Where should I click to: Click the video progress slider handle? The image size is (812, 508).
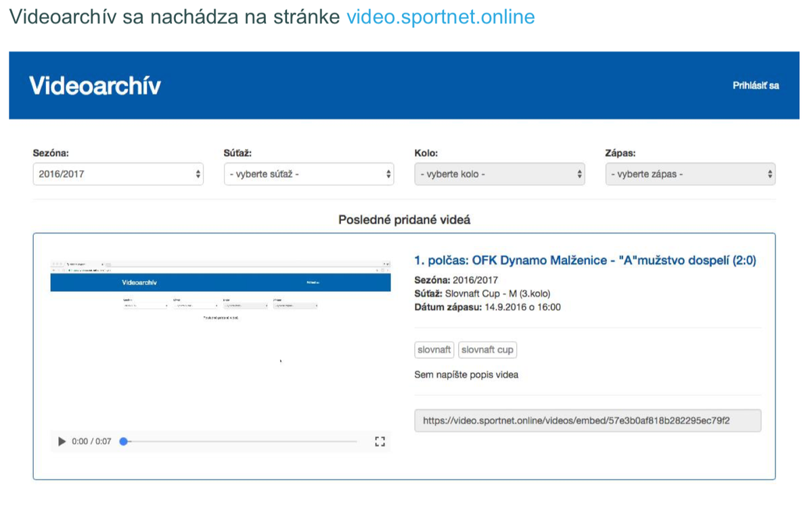(123, 442)
